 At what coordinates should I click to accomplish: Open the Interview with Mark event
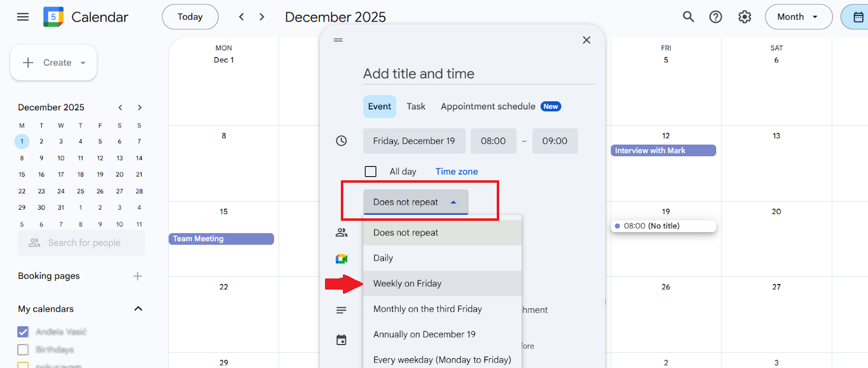[663, 151]
